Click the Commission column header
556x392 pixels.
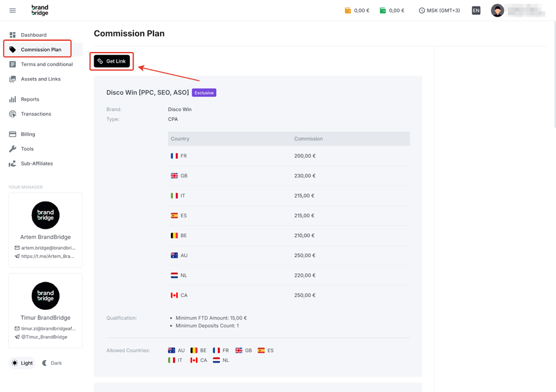point(308,139)
